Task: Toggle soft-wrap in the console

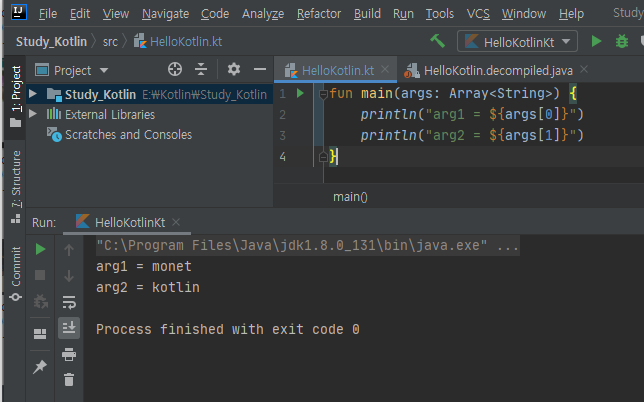Action: click(x=69, y=302)
